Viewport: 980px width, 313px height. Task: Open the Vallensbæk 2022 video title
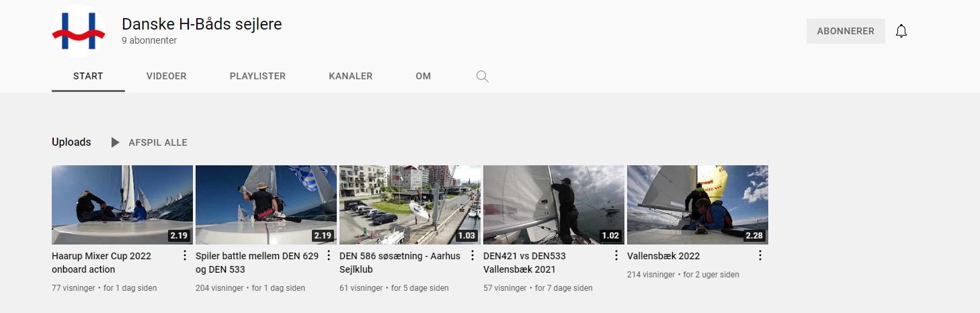663,256
